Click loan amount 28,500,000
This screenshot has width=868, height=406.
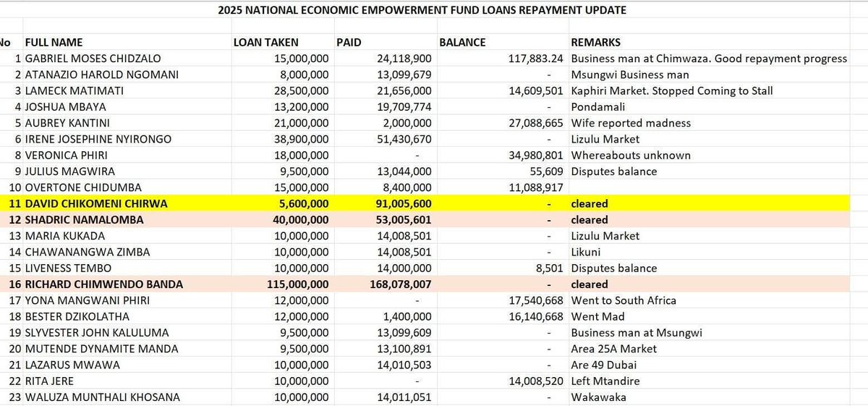click(302, 90)
